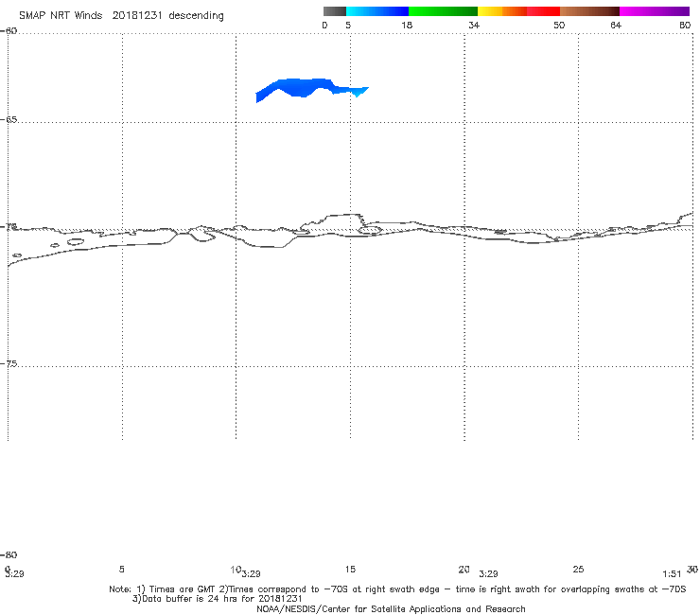Click the color bar scale label '18'
Viewport: 700px width, 615px height.
[x=406, y=26]
